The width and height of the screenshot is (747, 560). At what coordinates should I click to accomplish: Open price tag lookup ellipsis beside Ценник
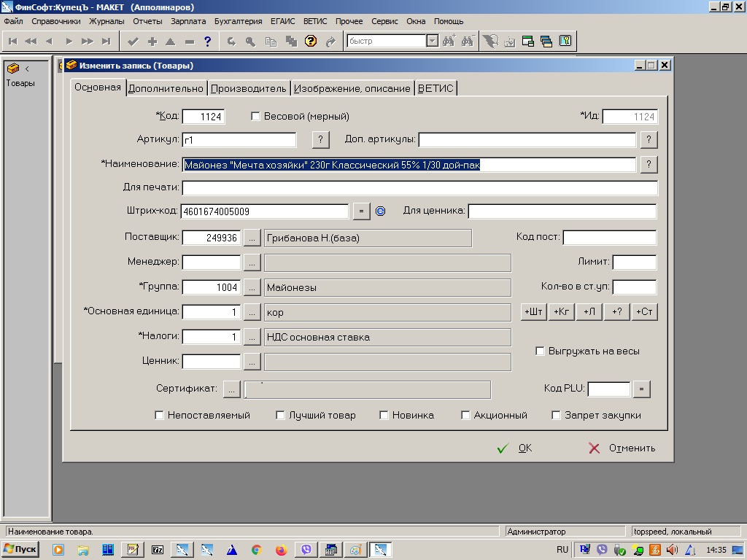(252, 362)
